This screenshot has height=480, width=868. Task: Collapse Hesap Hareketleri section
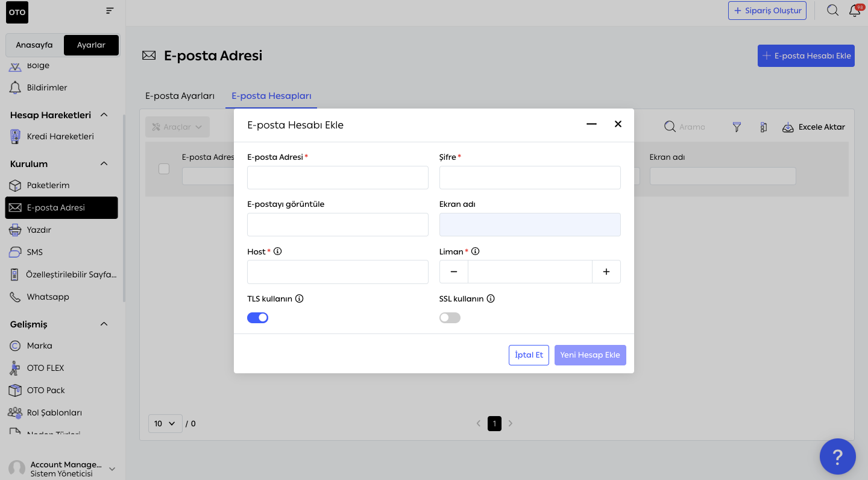[x=104, y=115]
